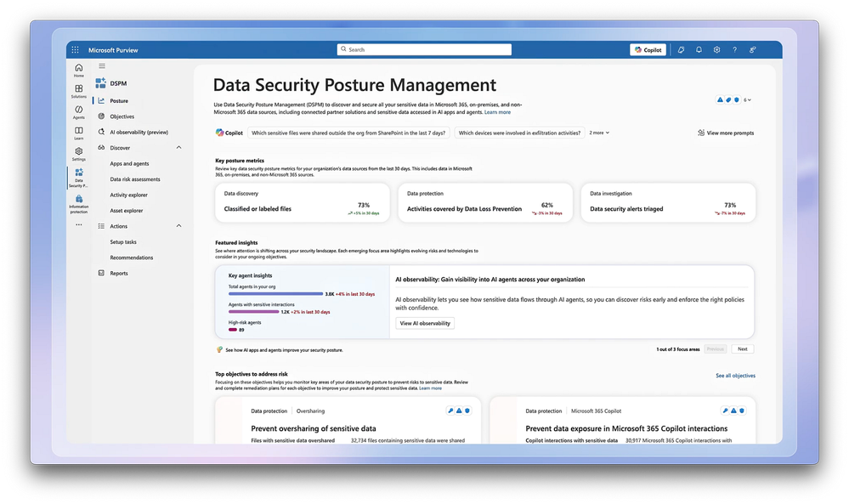849x504 pixels.
Task: Expand the '2 more' prompts dropdown
Action: click(x=599, y=133)
